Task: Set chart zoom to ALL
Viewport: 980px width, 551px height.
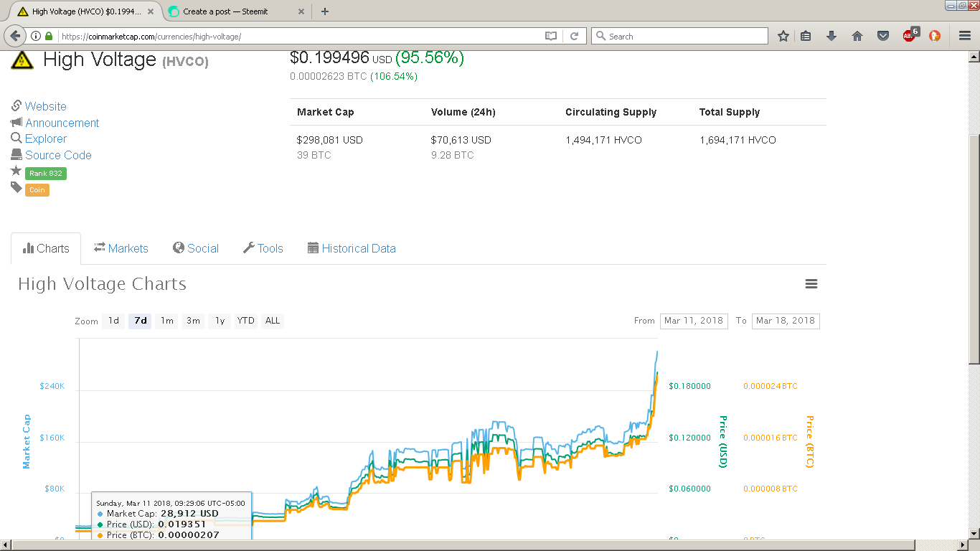Action: (273, 321)
